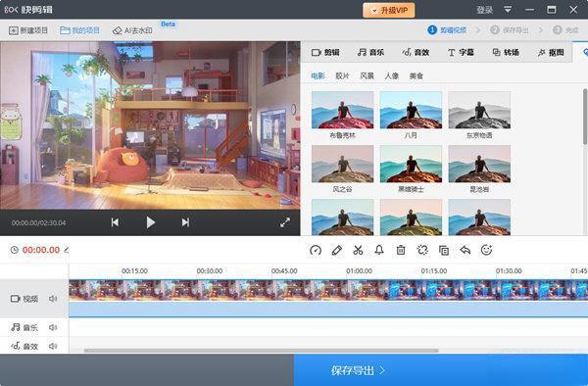Click timeline ruler at 01:15.00
The width and height of the screenshot is (588, 386).
point(434,271)
